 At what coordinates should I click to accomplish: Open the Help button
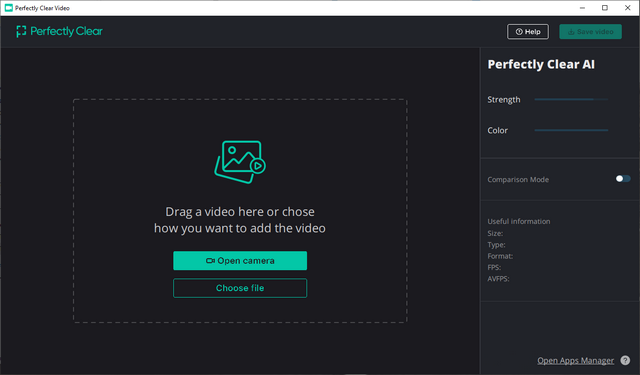pos(528,32)
